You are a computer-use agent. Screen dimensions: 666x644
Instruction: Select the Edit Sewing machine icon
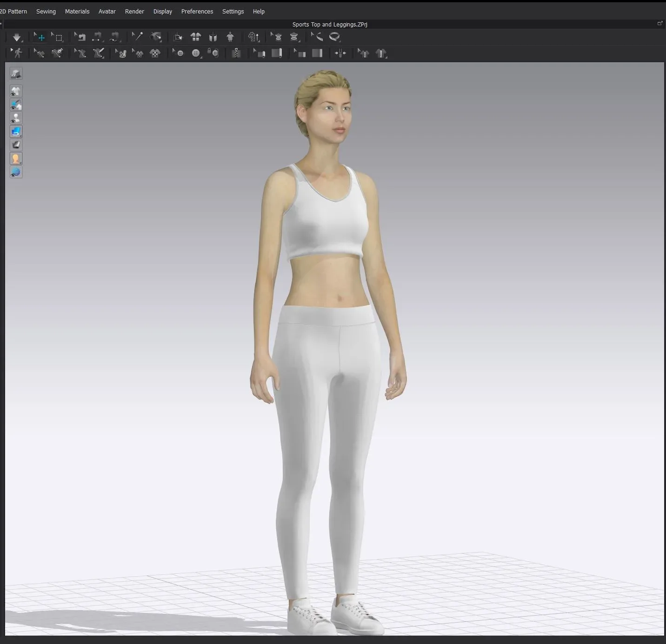(x=80, y=37)
